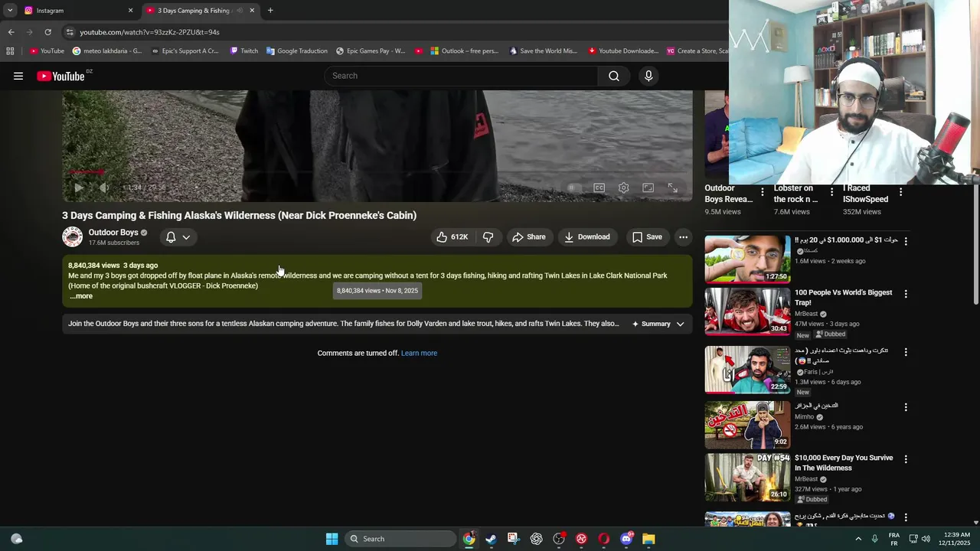Screen dimensions: 980x551
Task: Go to YouTube home via logo
Action: coord(60,76)
